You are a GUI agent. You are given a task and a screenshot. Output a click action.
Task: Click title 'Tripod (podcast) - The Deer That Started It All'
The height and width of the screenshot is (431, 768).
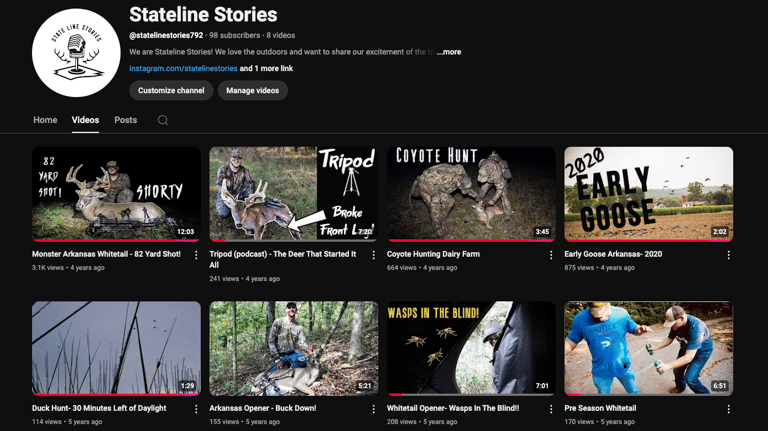(283, 260)
